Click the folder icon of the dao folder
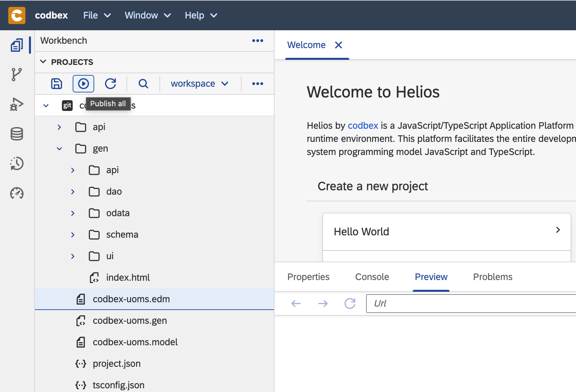Screen dimensions: 576x392 click(94, 192)
